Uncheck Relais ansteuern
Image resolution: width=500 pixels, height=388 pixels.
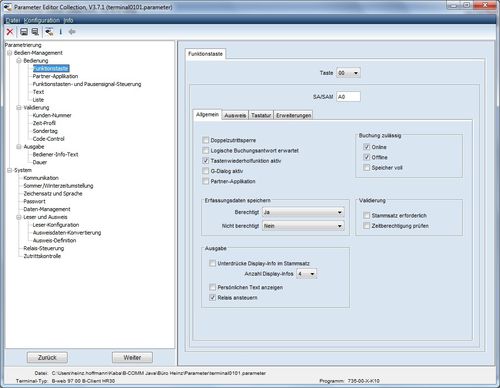pos(212,297)
